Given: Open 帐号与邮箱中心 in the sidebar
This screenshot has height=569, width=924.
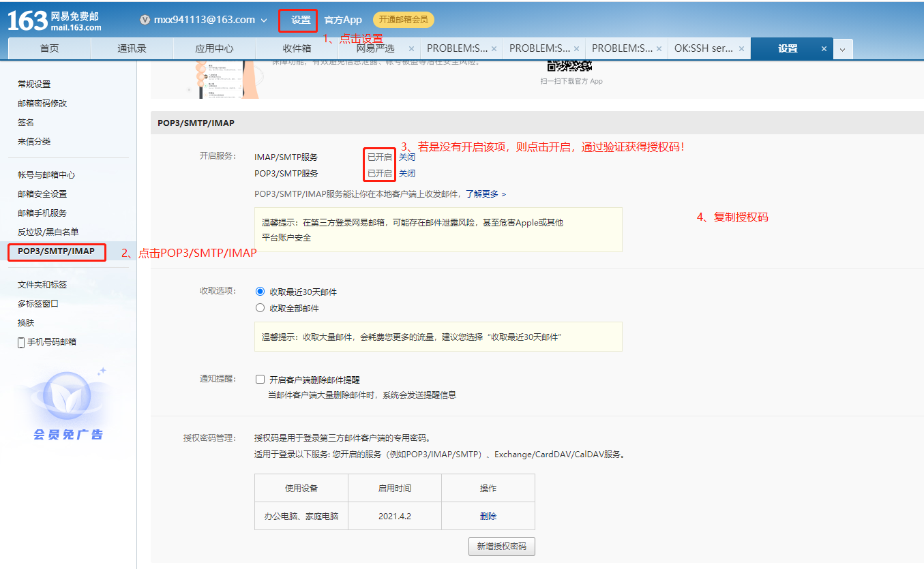Looking at the screenshot, I should coord(46,175).
